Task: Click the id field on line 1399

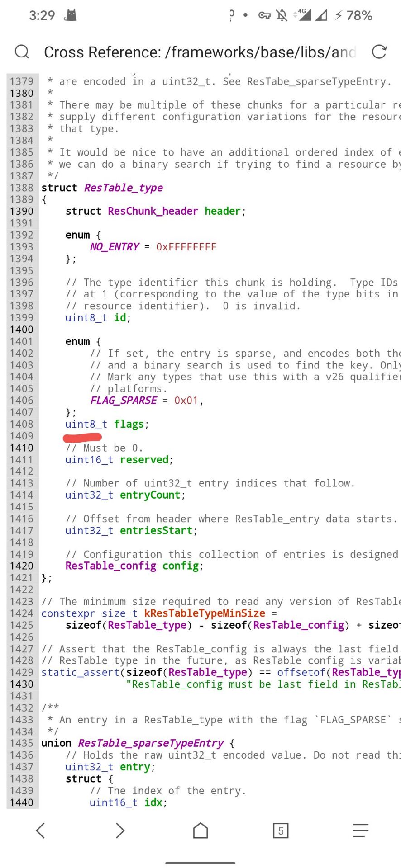Action: pos(120,318)
